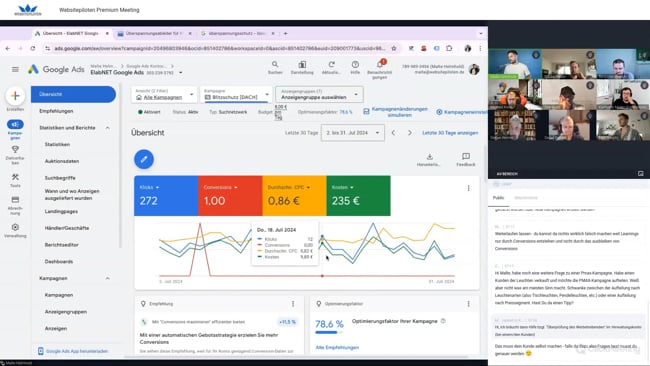
Task: Click the account avatar picture
Action: point(474,69)
